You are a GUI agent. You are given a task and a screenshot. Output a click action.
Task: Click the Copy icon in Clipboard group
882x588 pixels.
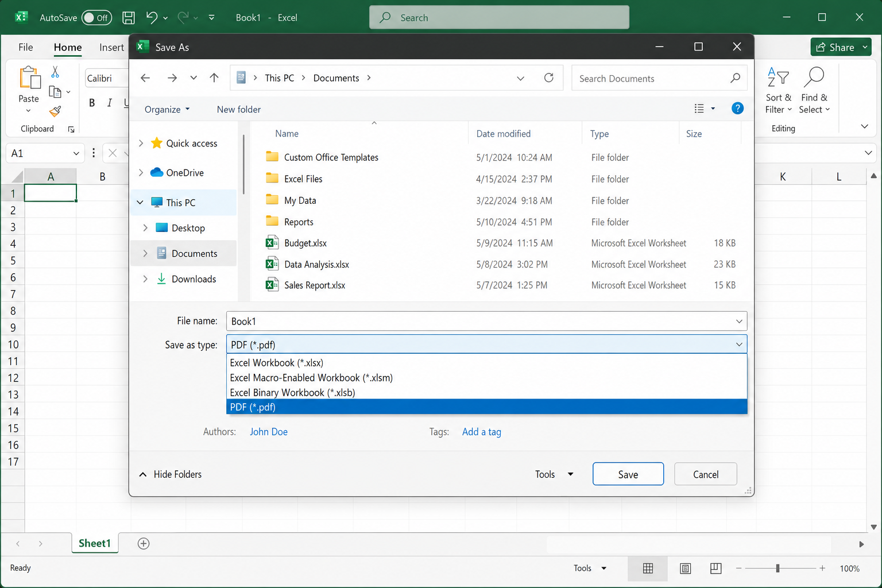[x=55, y=92]
